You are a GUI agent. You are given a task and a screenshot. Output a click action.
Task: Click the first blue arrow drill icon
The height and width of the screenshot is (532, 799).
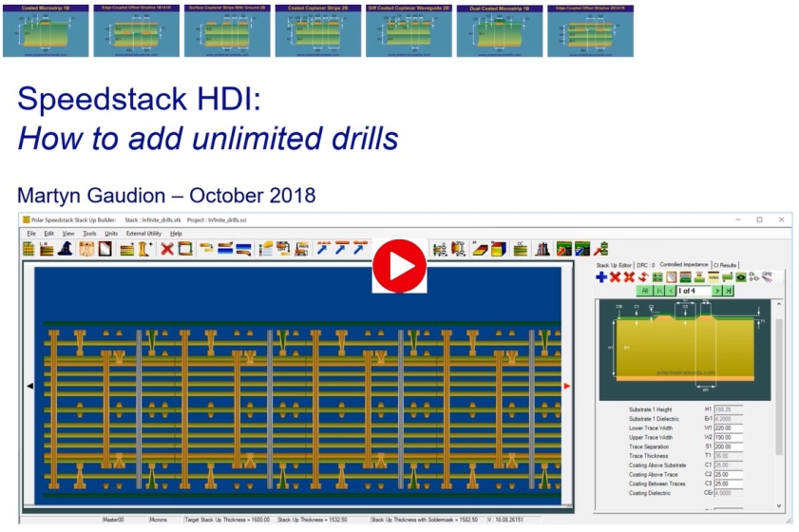click(323, 249)
